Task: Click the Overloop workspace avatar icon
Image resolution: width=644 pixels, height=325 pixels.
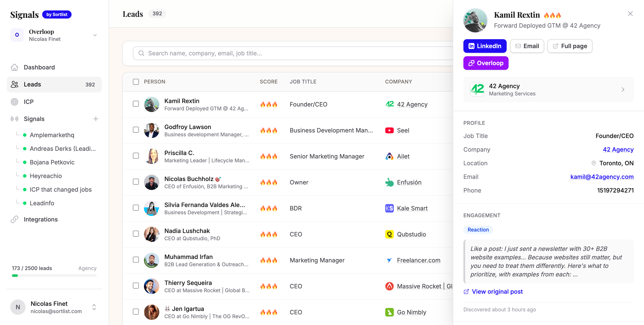Action: [x=17, y=35]
